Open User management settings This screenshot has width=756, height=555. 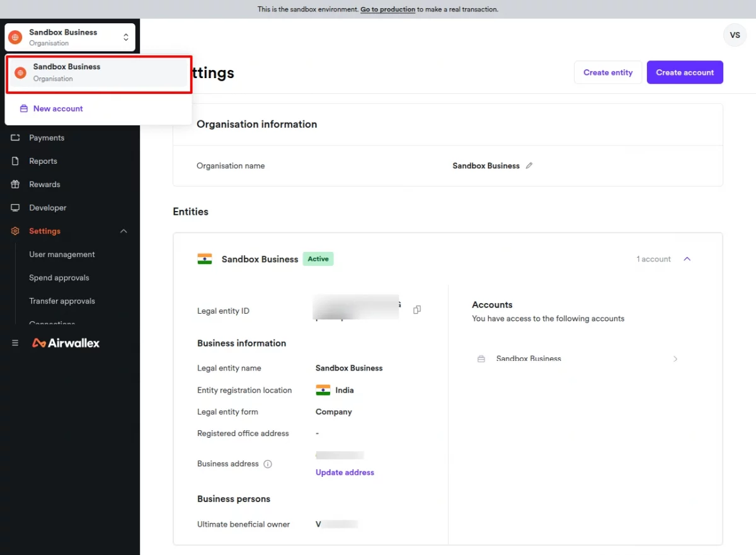tap(62, 255)
